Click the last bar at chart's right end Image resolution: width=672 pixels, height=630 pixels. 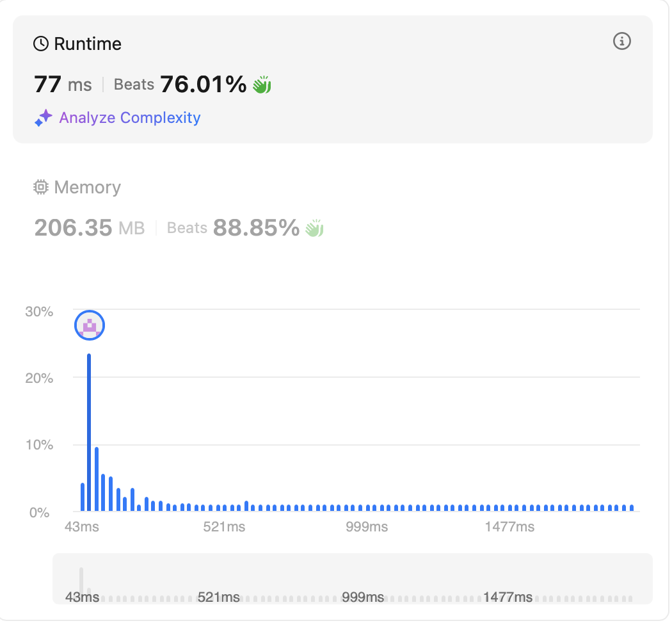pos(632,508)
